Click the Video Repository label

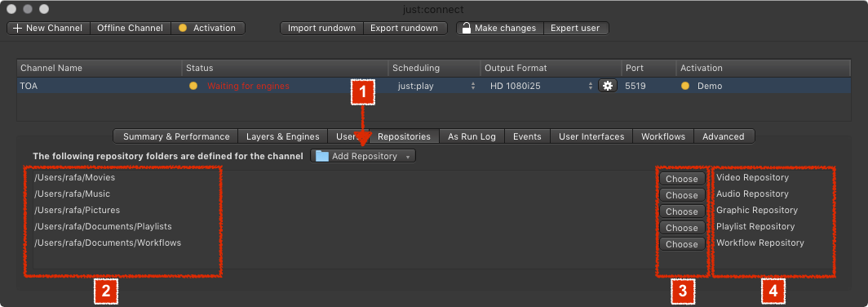click(752, 177)
